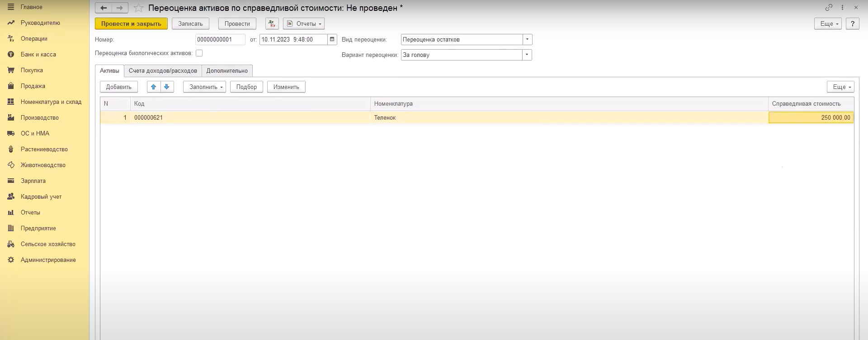Switch to the Счета доходов/расходов tab
The image size is (868, 340).
click(x=163, y=71)
